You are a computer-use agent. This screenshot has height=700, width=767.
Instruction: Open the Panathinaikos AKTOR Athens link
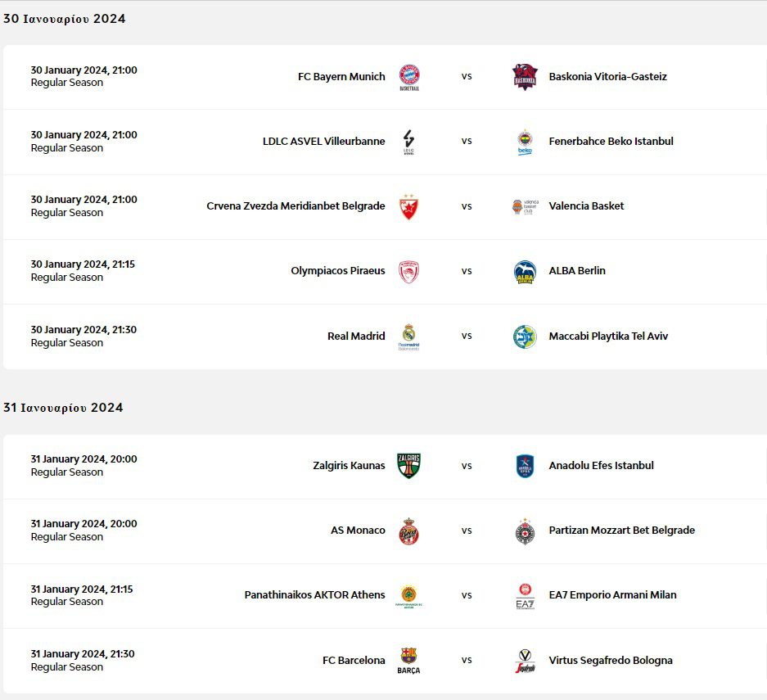point(314,595)
